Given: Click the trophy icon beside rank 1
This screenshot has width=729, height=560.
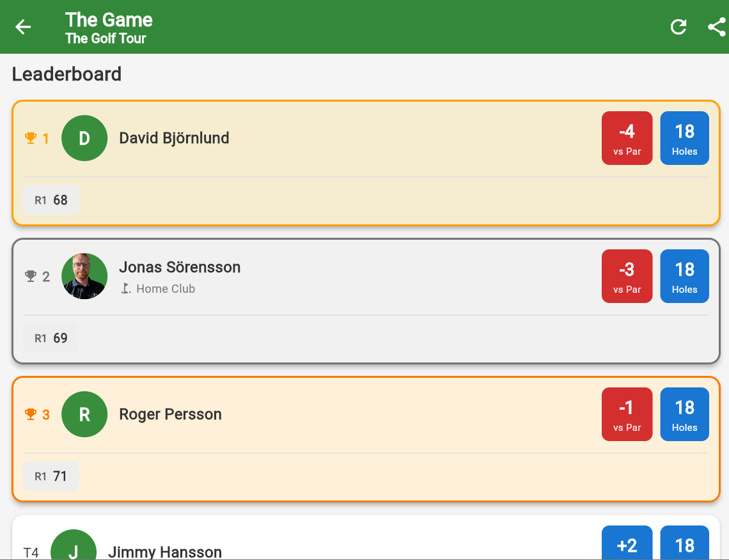Looking at the screenshot, I should tap(29, 138).
